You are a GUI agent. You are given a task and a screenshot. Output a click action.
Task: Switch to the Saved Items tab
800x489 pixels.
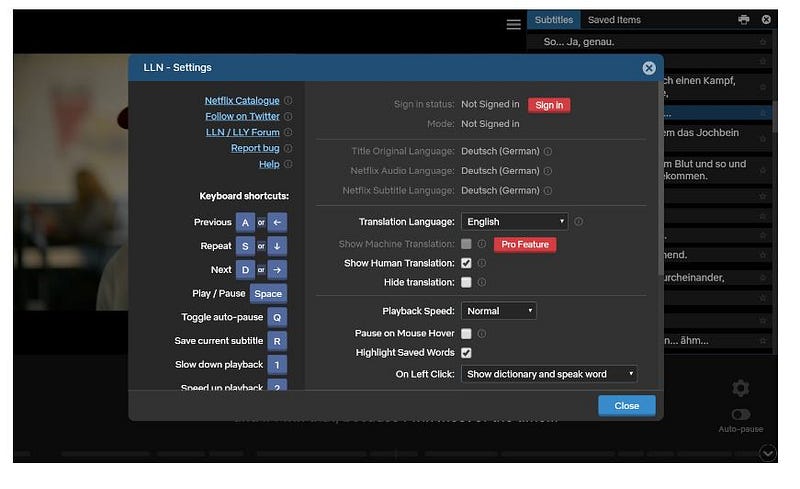pyautogui.click(x=614, y=20)
